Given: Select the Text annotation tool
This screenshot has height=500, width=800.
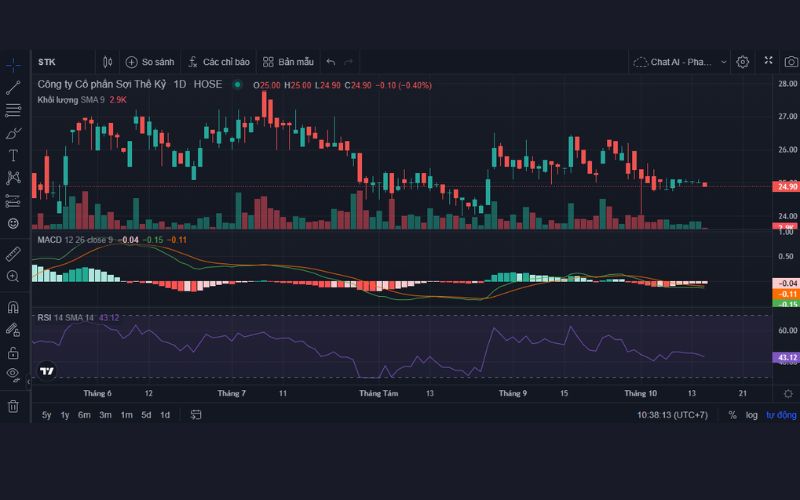Looking at the screenshot, I should [x=13, y=155].
